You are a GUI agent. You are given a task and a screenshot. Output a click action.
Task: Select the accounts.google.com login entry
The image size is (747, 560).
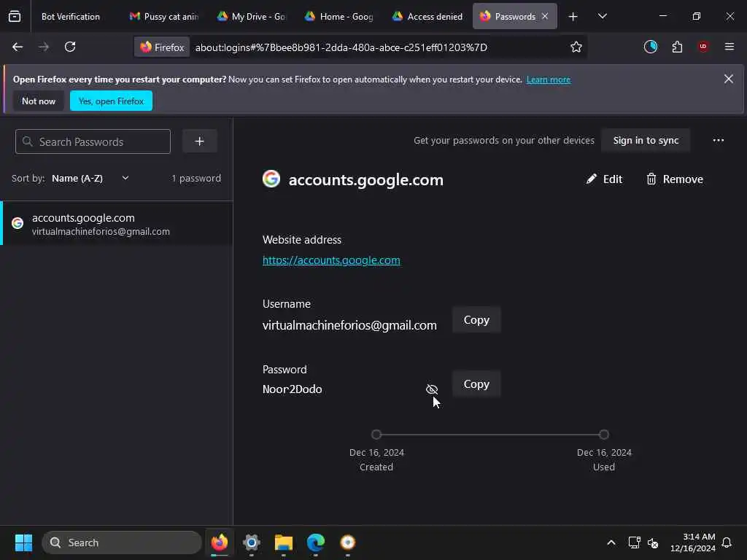pyautogui.click(x=117, y=223)
